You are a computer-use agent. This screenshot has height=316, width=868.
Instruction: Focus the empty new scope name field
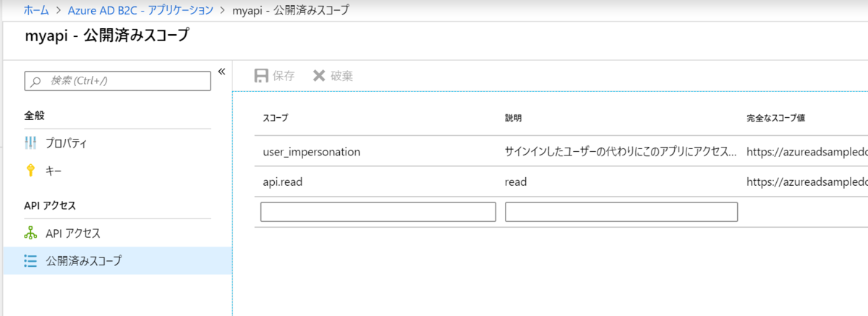tap(378, 211)
